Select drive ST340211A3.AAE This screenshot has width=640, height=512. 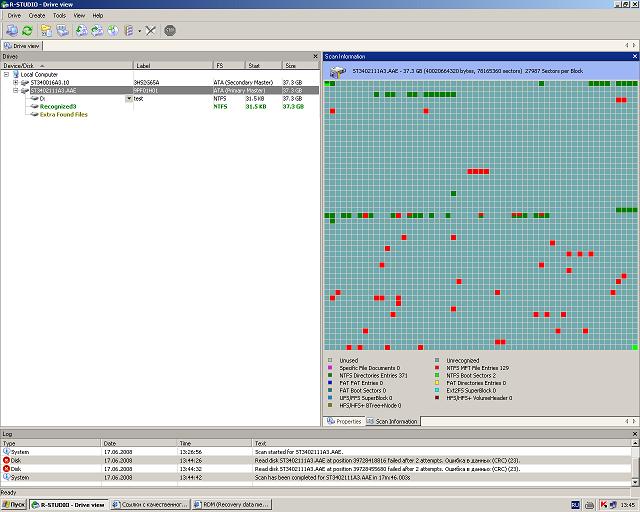coord(53,91)
